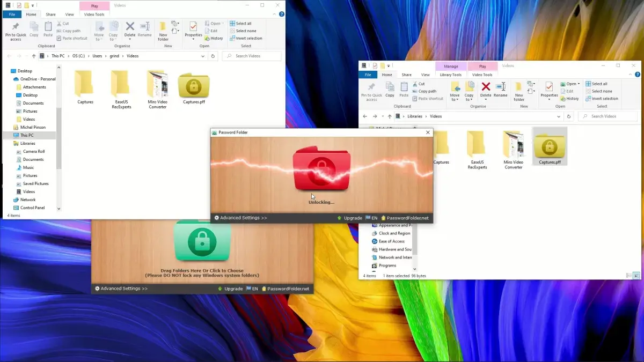Click Upgrade in background Password Folder window
Screen dimensions: 644x362
pos(230,289)
